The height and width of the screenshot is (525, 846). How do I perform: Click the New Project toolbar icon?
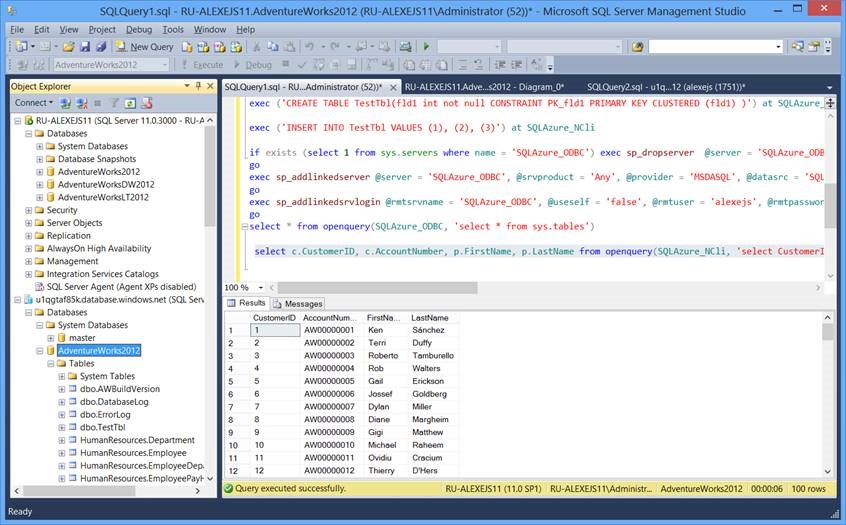(21, 47)
